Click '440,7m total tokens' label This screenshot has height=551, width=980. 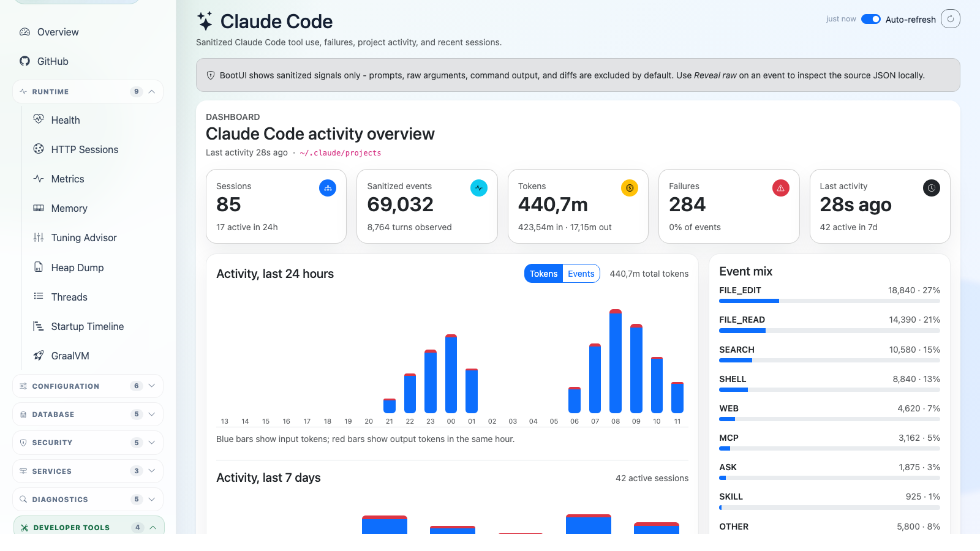649,274
